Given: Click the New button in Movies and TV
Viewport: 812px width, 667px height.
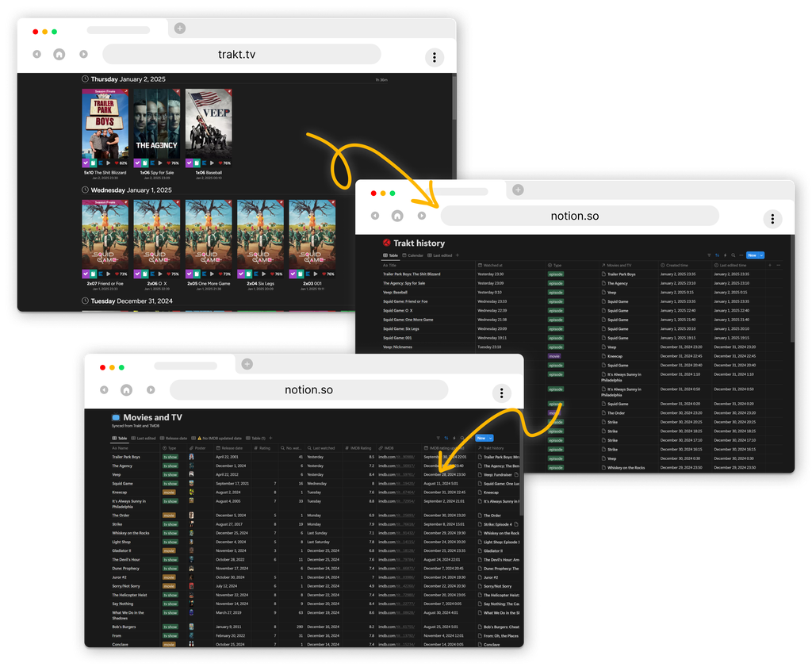Looking at the screenshot, I should pyautogui.click(x=481, y=438).
